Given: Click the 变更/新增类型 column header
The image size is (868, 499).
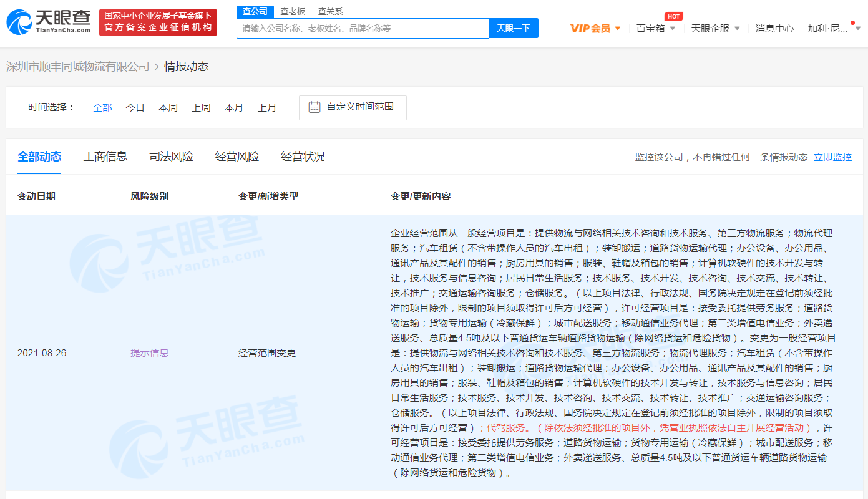Looking at the screenshot, I should point(268,196).
